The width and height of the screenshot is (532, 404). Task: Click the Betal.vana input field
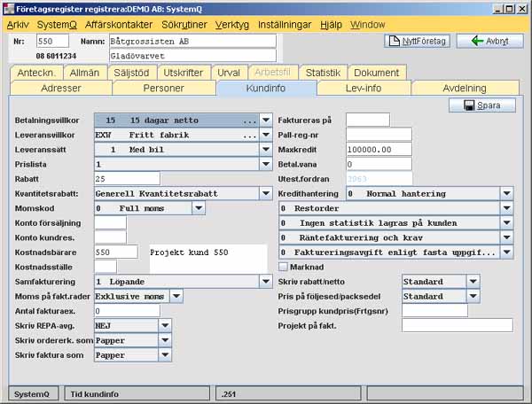[379, 165]
